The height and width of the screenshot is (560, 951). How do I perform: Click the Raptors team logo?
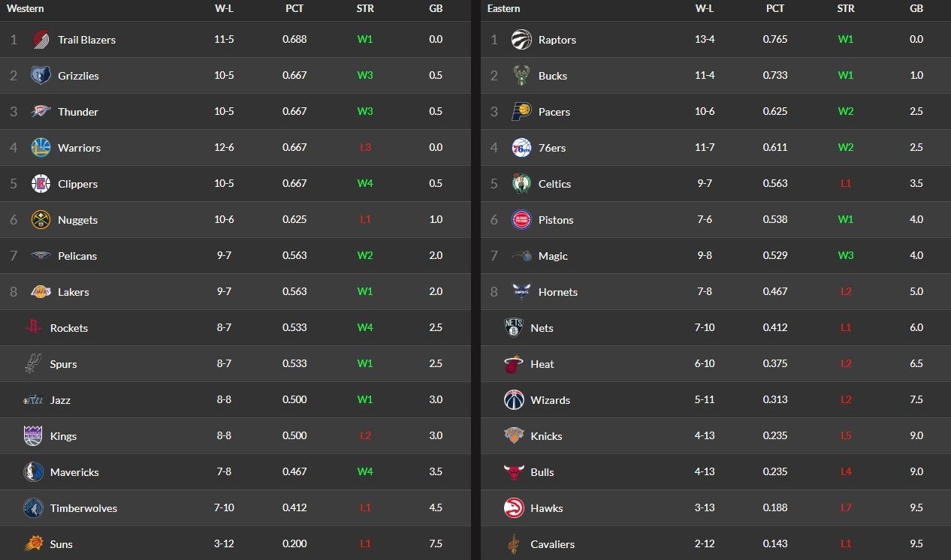point(521,40)
